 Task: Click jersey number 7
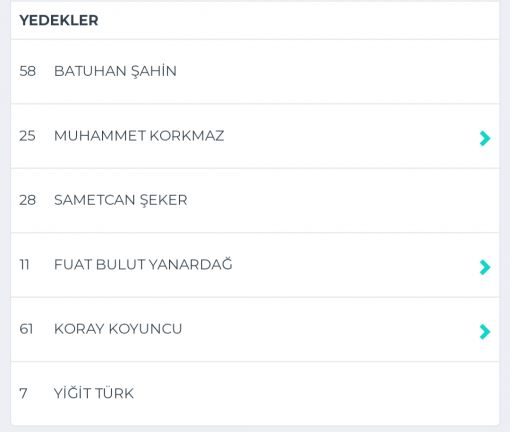tap(23, 393)
